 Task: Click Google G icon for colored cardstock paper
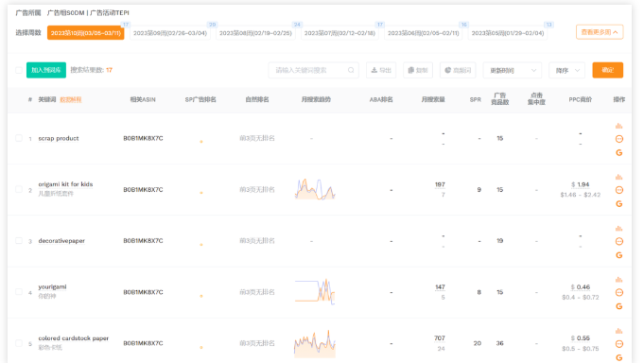(619, 357)
